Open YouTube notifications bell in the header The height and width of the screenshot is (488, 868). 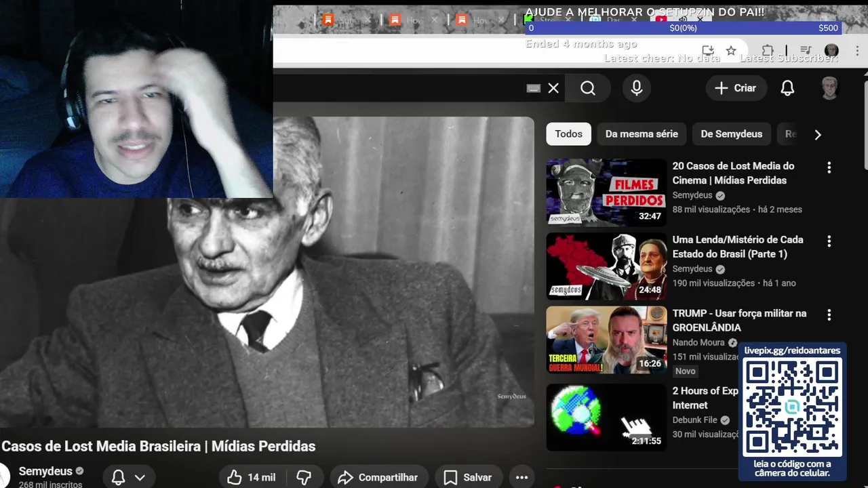pyautogui.click(x=787, y=88)
